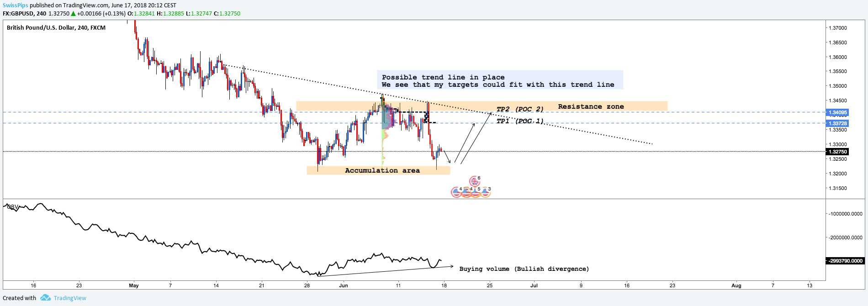Click the TradingView cloud logo icon
The width and height of the screenshot is (868, 306).
pos(45,298)
